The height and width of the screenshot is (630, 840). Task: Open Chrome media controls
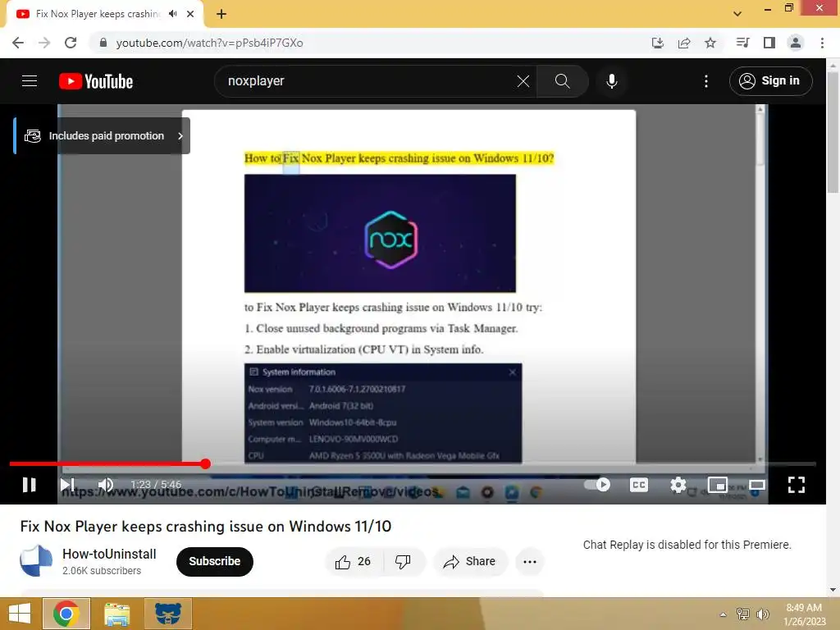click(x=742, y=43)
